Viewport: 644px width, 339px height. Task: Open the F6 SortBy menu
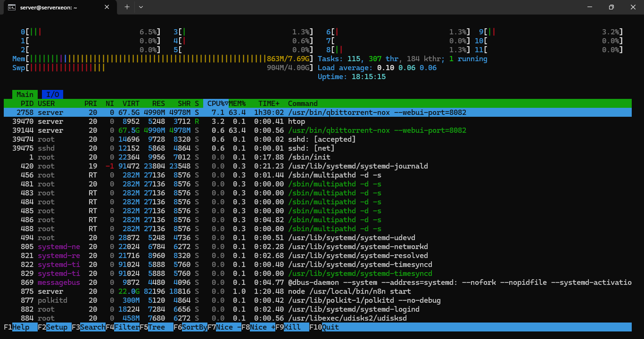[194, 327]
